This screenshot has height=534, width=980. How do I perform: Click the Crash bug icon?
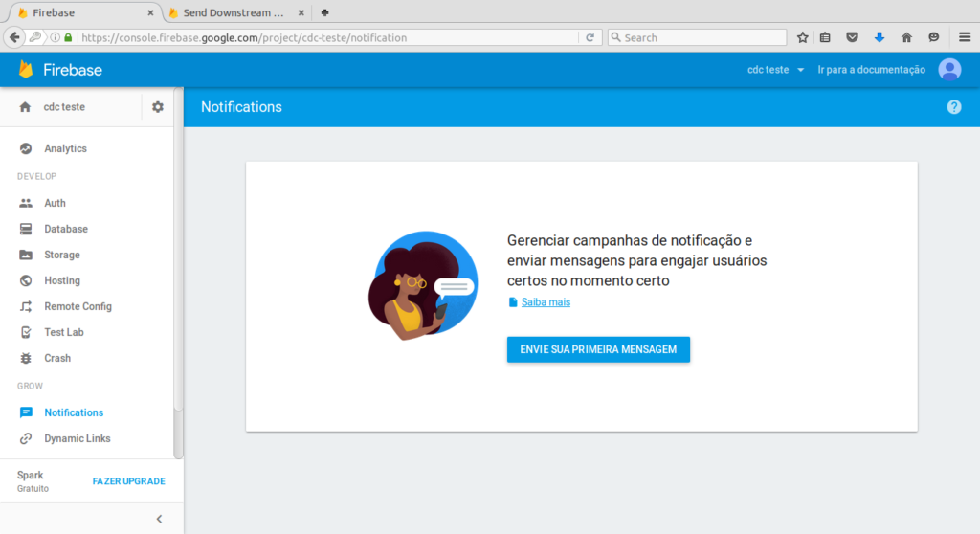[26, 358]
